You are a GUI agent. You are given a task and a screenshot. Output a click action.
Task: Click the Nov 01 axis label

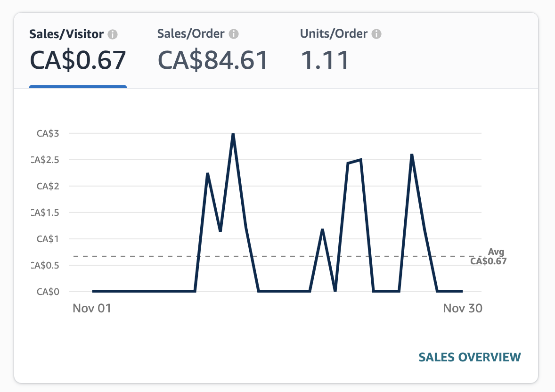pos(92,308)
